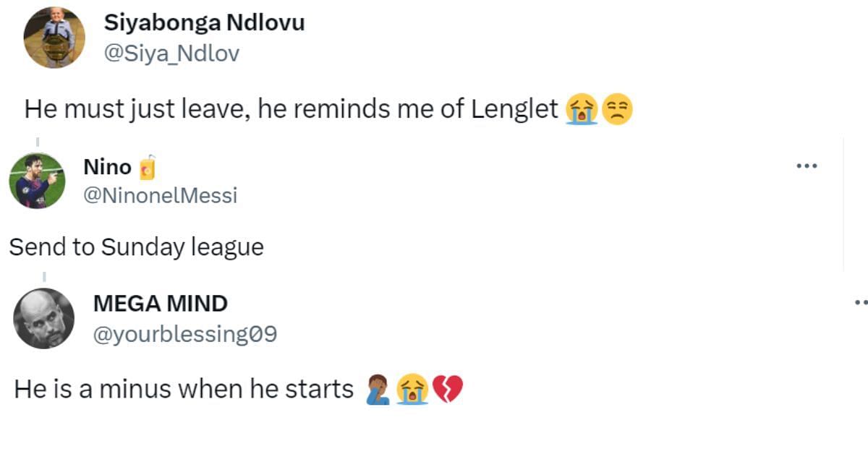Click the "He is a minus" tweet text

(184, 390)
